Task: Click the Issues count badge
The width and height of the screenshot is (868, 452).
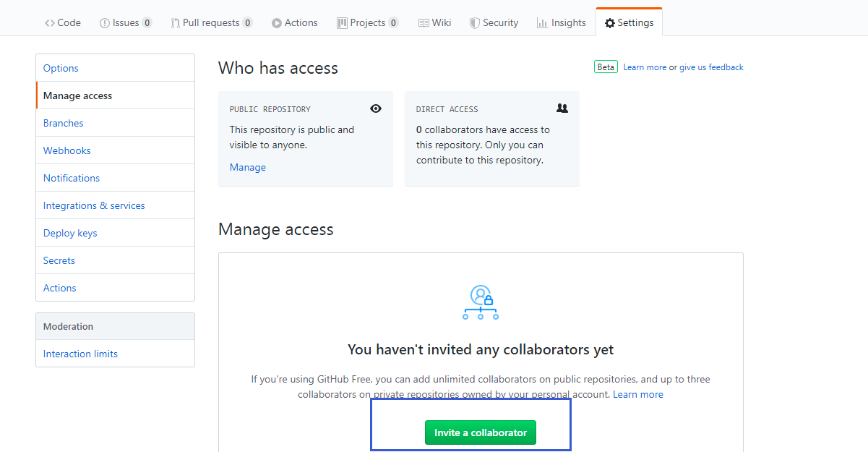Action: [147, 23]
